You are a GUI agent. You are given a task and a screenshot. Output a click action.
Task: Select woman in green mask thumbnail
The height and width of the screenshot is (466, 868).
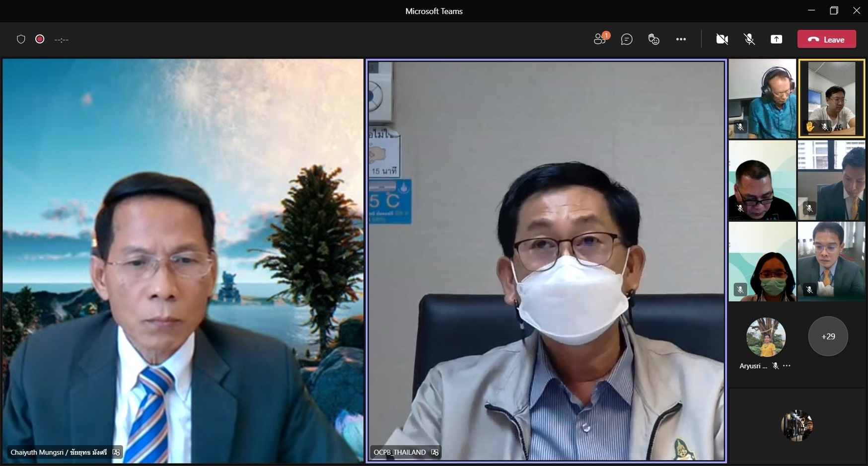coord(762,261)
